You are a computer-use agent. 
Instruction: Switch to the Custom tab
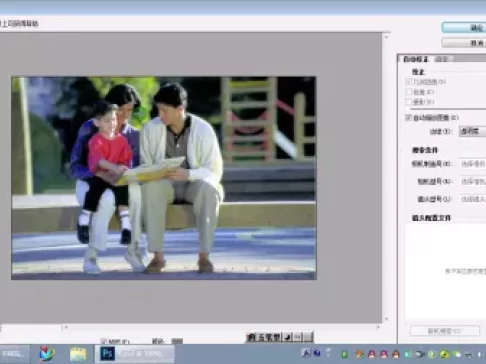click(442, 59)
